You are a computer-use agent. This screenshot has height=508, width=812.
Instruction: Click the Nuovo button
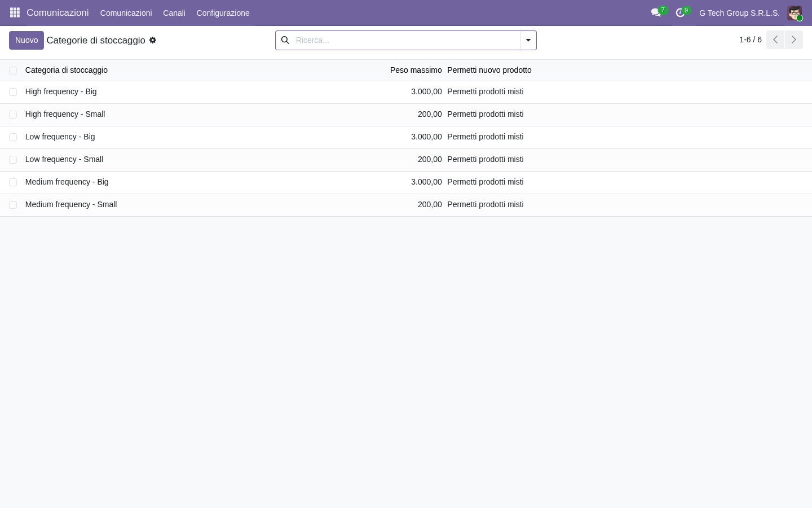click(x=27, y=40)
